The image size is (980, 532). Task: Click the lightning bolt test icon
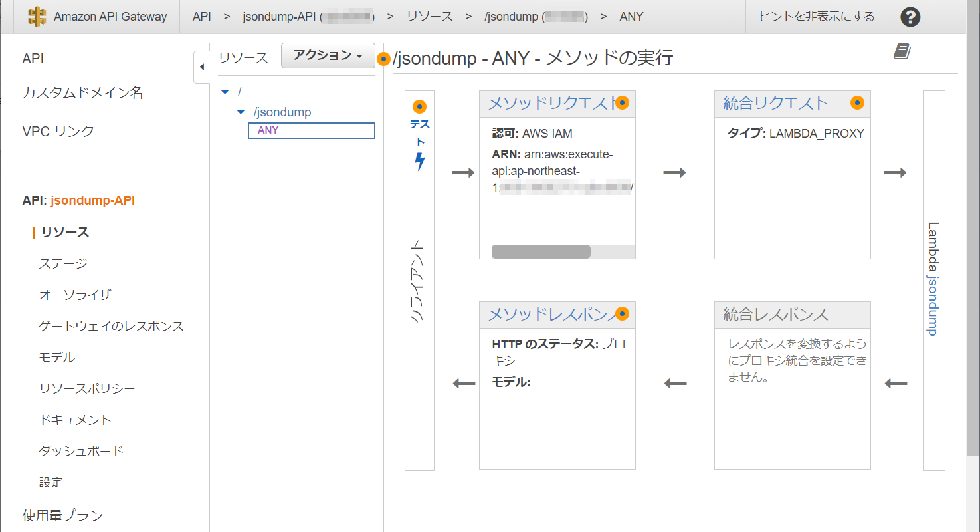[419, 162]
